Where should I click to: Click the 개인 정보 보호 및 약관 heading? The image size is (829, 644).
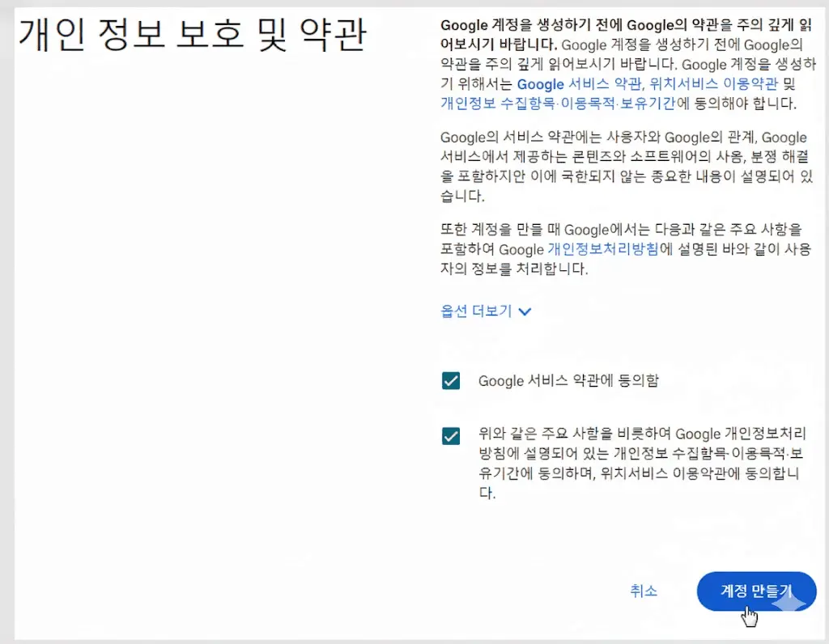pyautogui.click(x=193, y=34)
